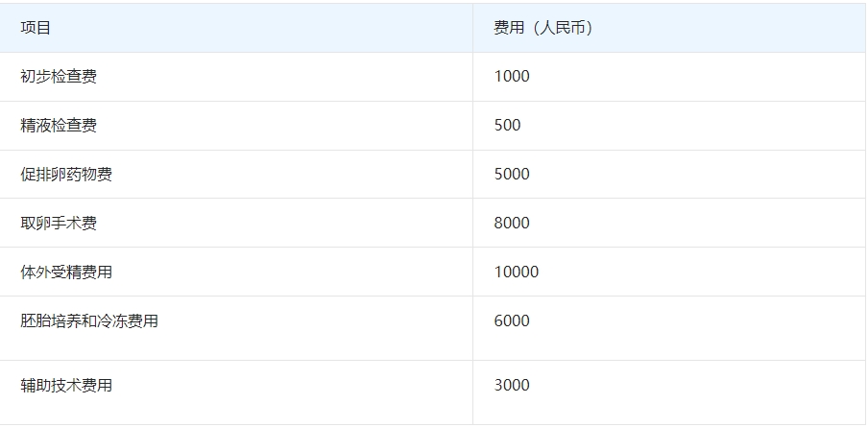Click the 费用（人民币）column header

coord(668,28)
